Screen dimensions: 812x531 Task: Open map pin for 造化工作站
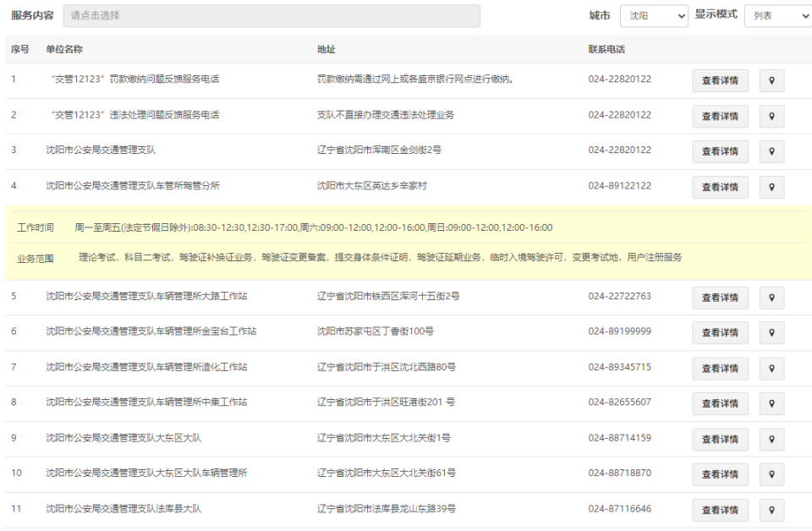coord(771,369)
